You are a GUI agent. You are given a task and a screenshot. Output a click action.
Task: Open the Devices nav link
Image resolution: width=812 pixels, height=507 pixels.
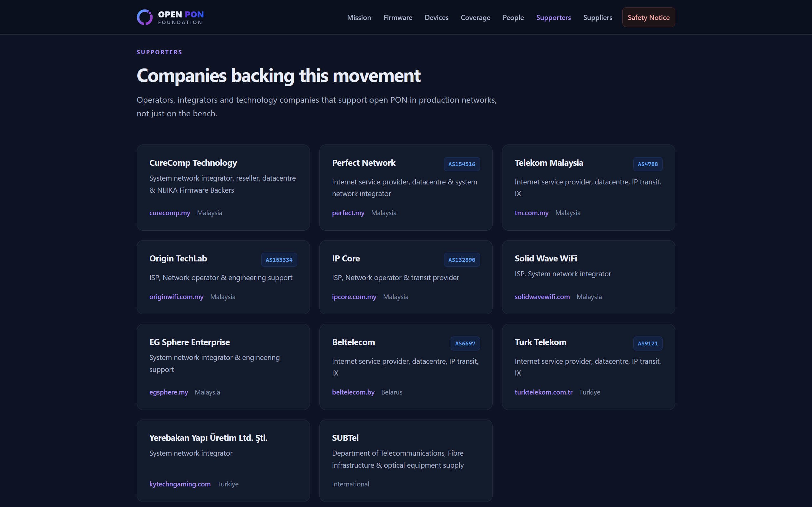(x=436, y=17)
